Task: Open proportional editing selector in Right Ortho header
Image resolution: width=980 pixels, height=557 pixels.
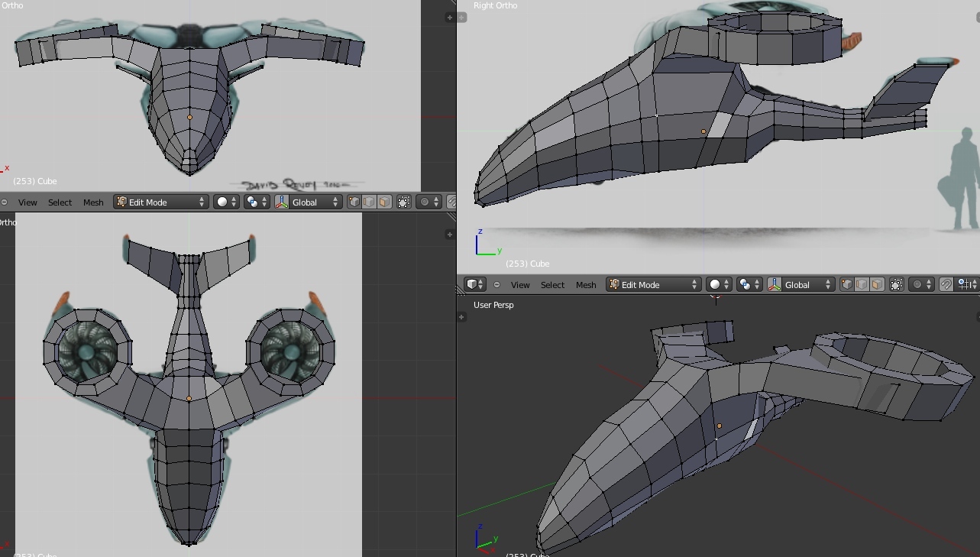Action: 920,284
